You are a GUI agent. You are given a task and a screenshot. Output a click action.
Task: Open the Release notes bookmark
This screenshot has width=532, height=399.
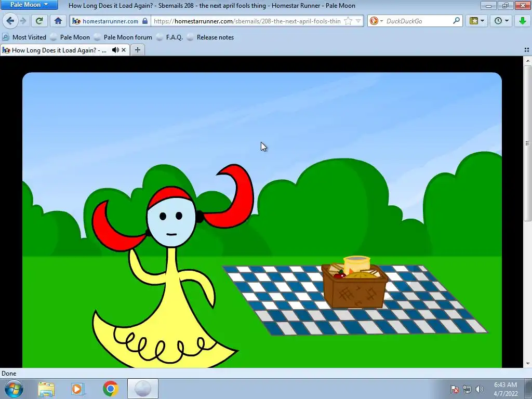point(210,37)
